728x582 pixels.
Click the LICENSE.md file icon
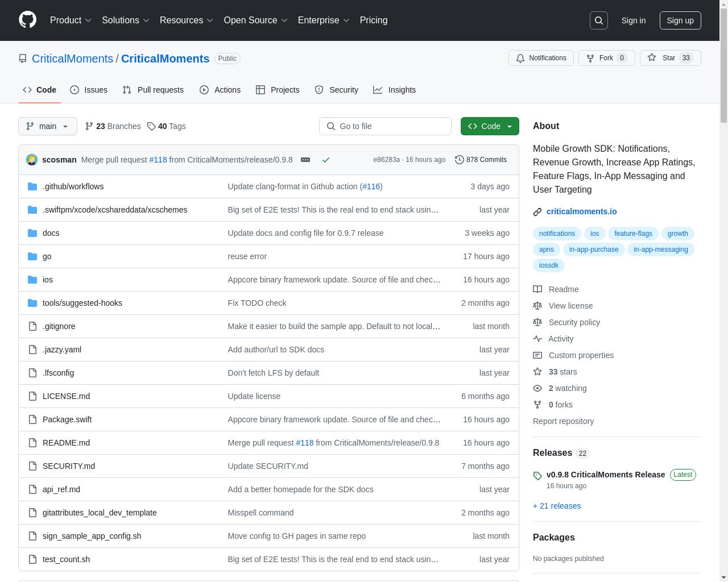(32, 396)
